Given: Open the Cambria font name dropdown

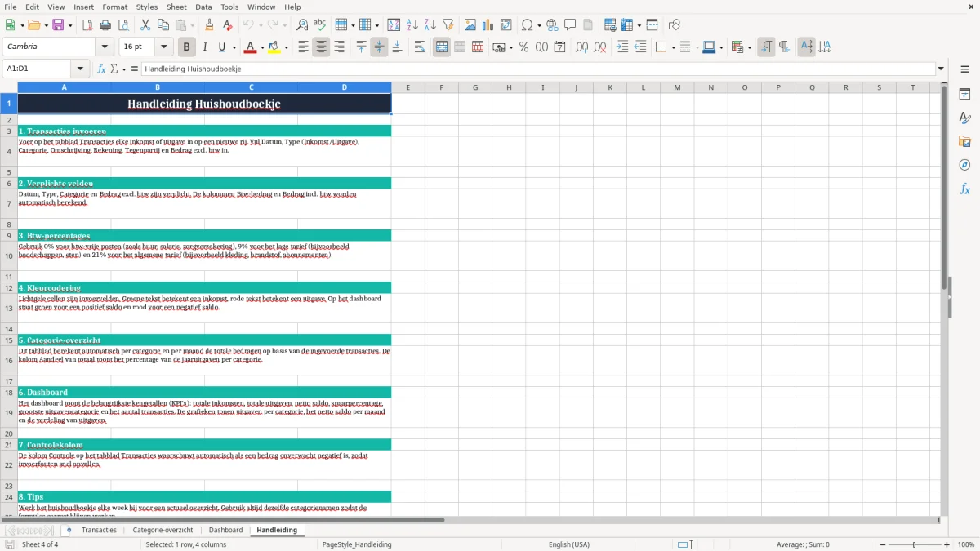Looking at the screenshot, I should pyautogui.click(x=104, y=47).
